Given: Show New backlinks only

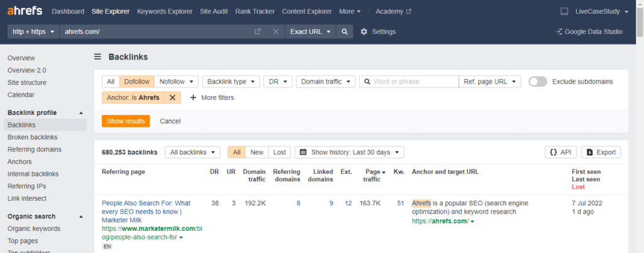Looking at the screenshot, I should tap(257, 152).
